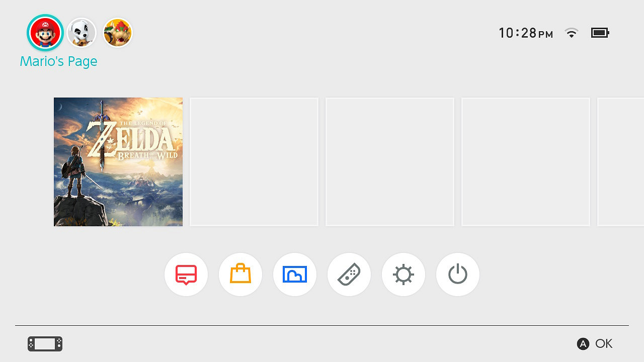The image size is (644, 362).
Task: Click the Mario's Page label
Action: [58, 61]
